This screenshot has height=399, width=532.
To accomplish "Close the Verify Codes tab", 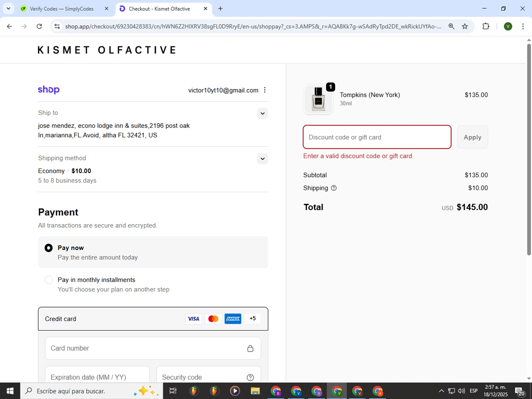I will pyautogui.click(x=106, y=9).
